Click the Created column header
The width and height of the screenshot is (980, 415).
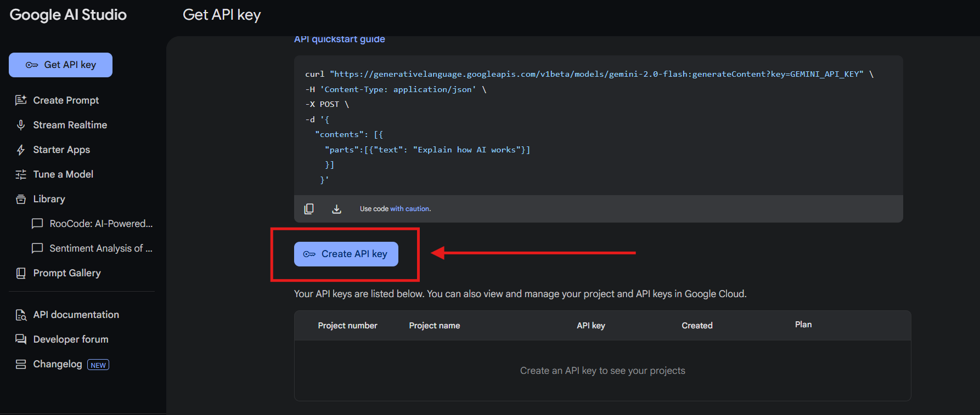coord(697,326)
